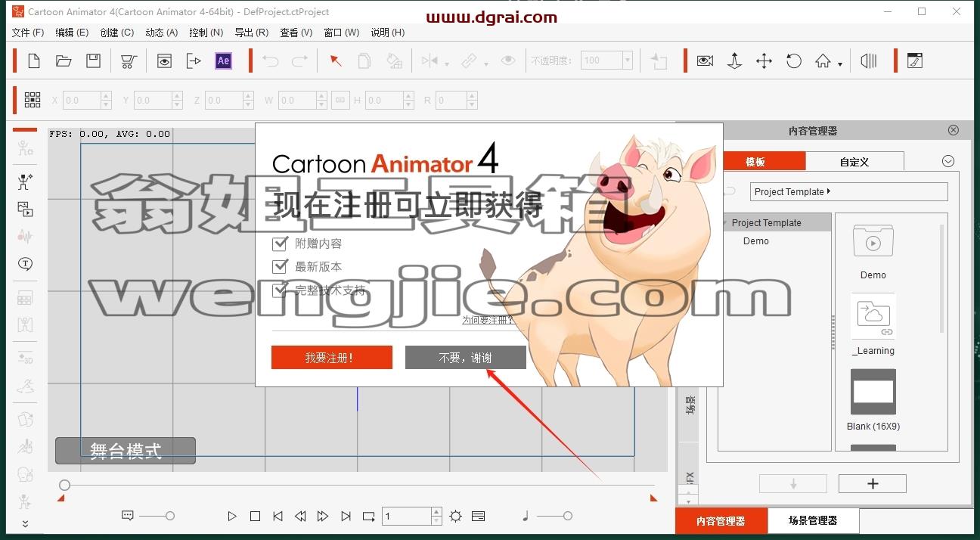Image resolution: width=980 pixels, height=540 pixels.
Task: Open the 编辑(E) menu
Action: [x=72, y=33]
